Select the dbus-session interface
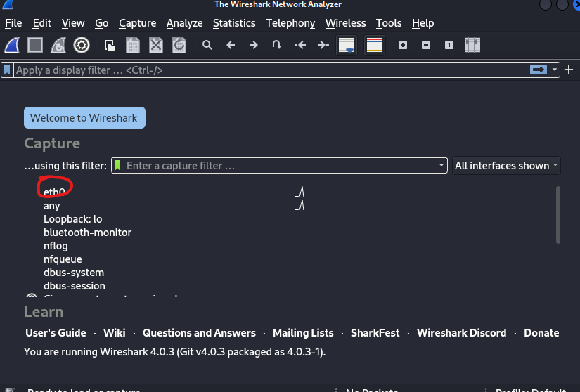Image resolution: width=580 pixels, height=392 pixels. pyautogui.click(x=75, y=286)
